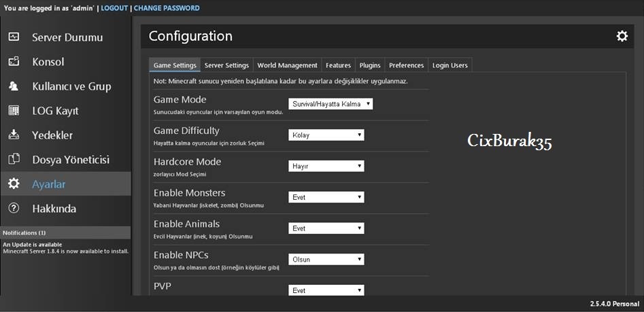Expand the Game Difficulty dropdown showing Kolay
The image size is (644, 312).
click(326, 135)
